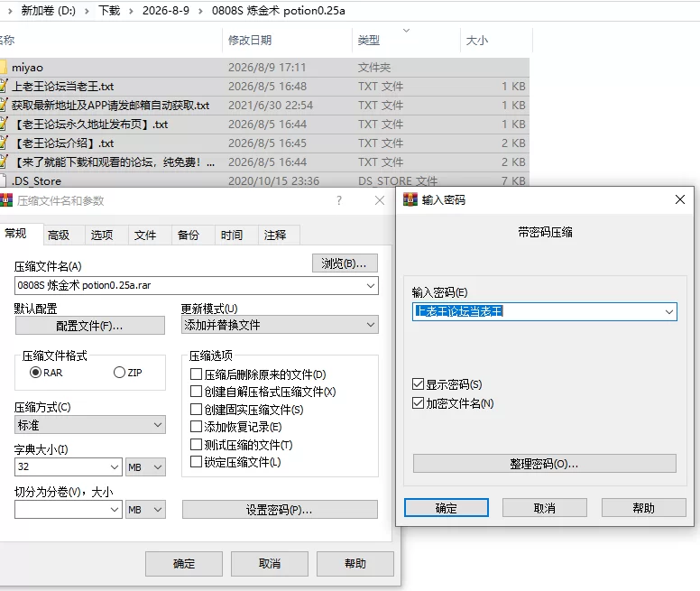Image resolution: width=700 pixels, height=591 pixels.
Task: Enable 锁定压缩文件 option
Action: 196,462
